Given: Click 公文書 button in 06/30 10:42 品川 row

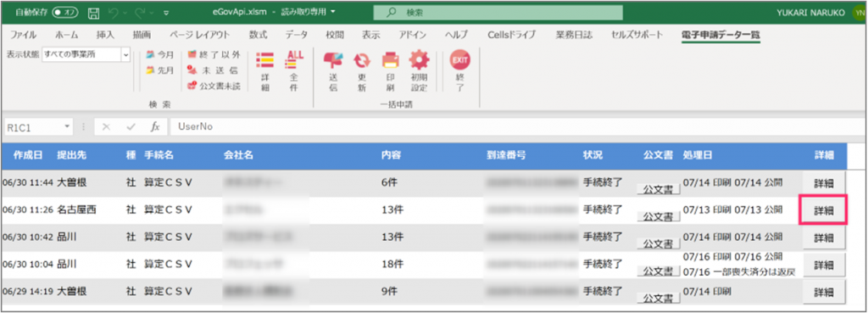Looking at the screenshot, I should pyautogui.click(x=658, y=243).
